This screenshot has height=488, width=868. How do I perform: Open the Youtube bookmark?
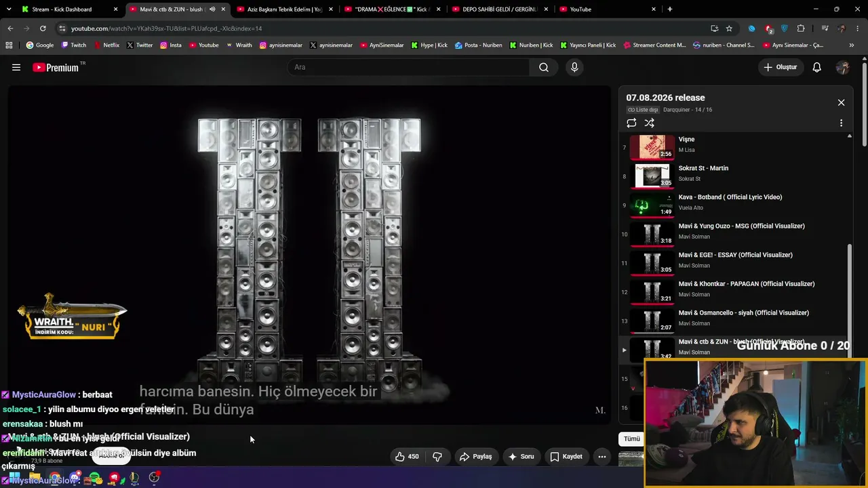pos(204,45)
